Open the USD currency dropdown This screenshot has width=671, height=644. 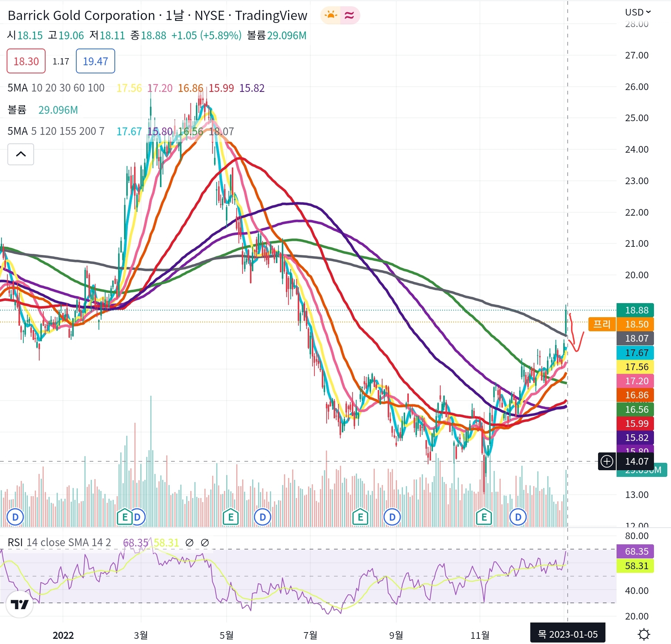(x=638, y=12)
